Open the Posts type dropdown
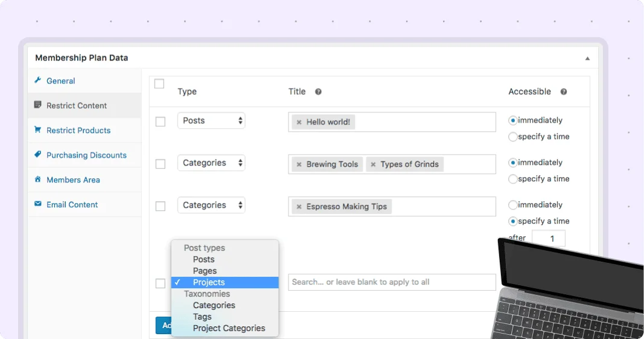This screenshot has height=339, width=644. point(211,120)
